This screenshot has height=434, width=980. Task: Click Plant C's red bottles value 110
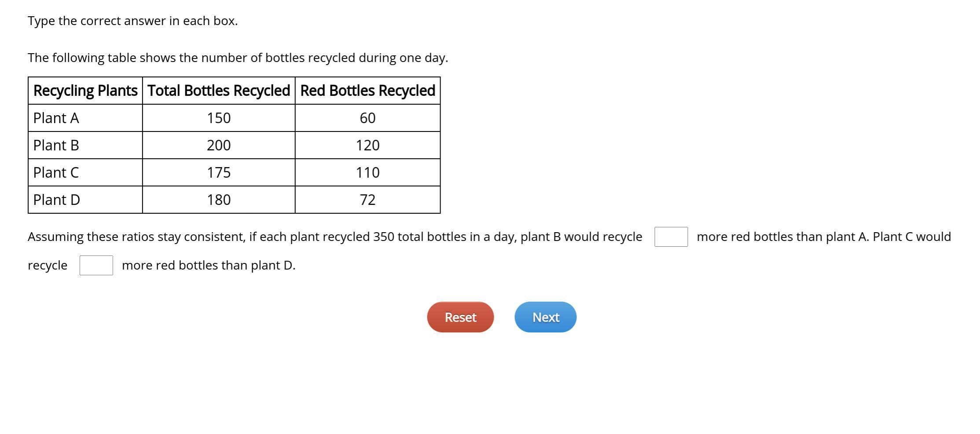click(x=367, y=172)
